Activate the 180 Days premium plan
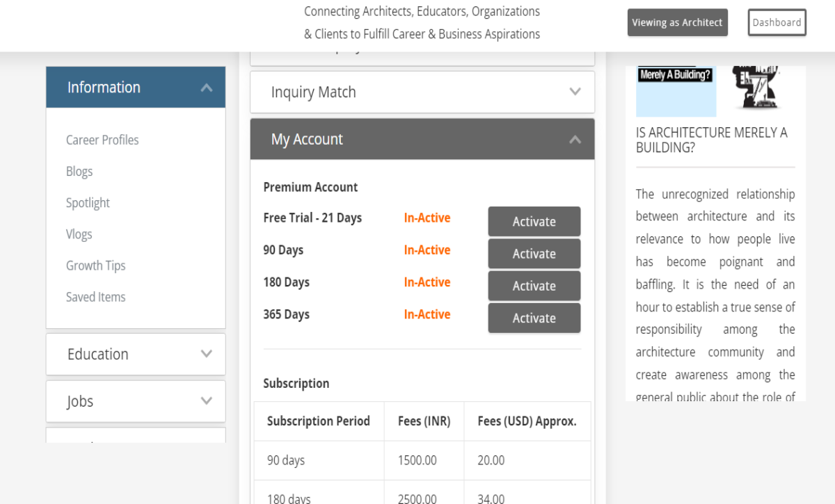Image resolution: width=835 pixels, height=504 pixels. [534, 286]
